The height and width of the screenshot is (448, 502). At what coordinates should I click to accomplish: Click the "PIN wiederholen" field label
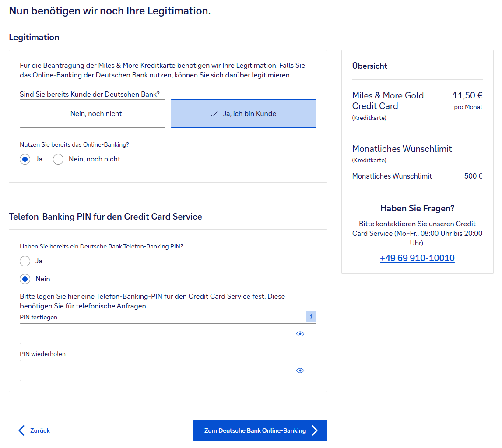42,354
